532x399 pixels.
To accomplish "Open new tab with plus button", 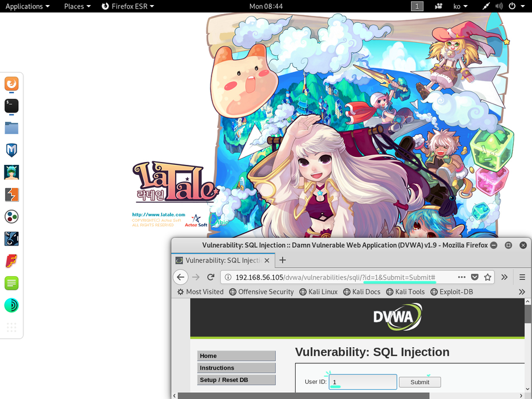I will (x=282, y=260).
